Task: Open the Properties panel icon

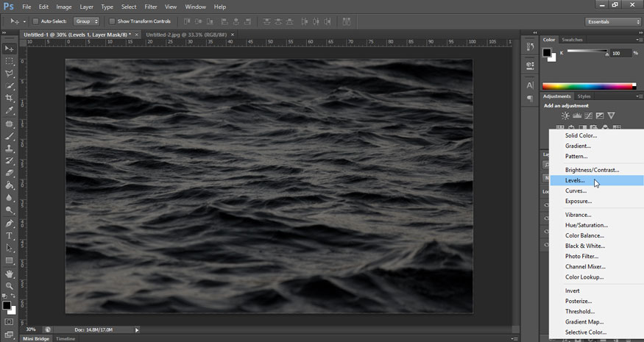Action: click(x=530, y=65)
